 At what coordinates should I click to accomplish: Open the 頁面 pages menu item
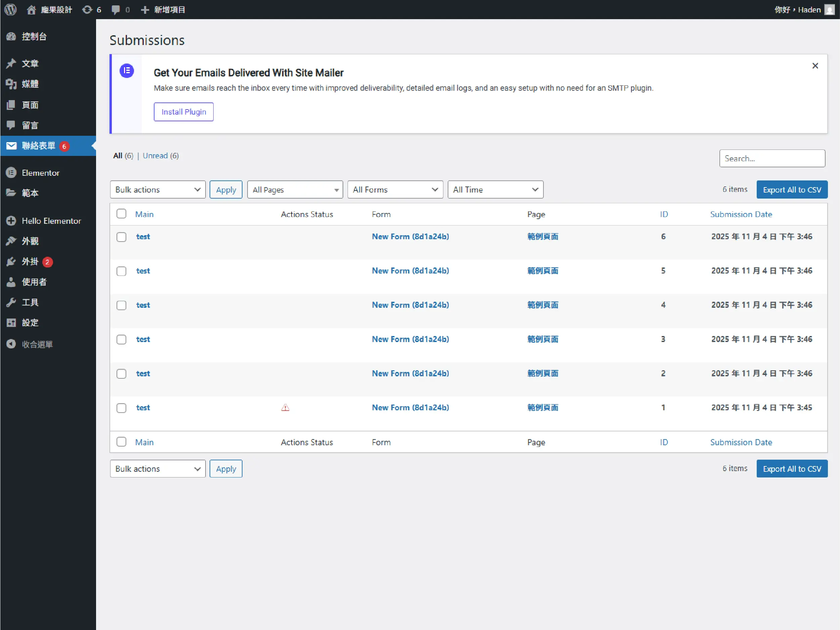[x=30, y=105]
